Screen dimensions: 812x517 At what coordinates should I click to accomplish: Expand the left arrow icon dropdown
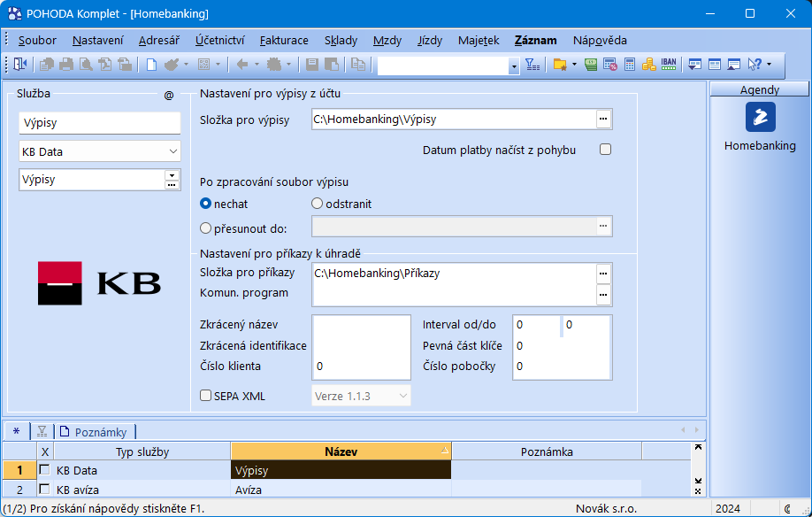[x=257, y=65]
